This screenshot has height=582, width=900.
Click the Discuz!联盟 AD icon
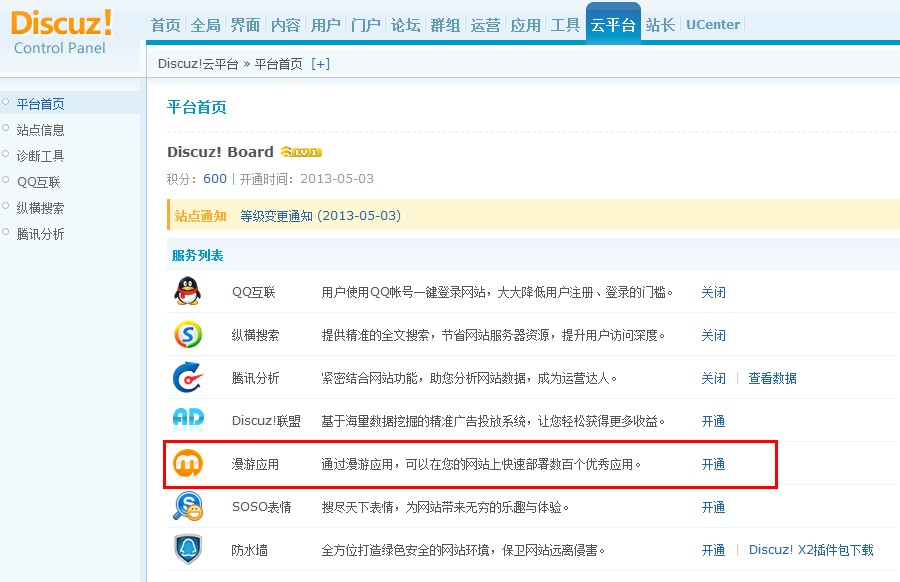click(x=188, y=420)
